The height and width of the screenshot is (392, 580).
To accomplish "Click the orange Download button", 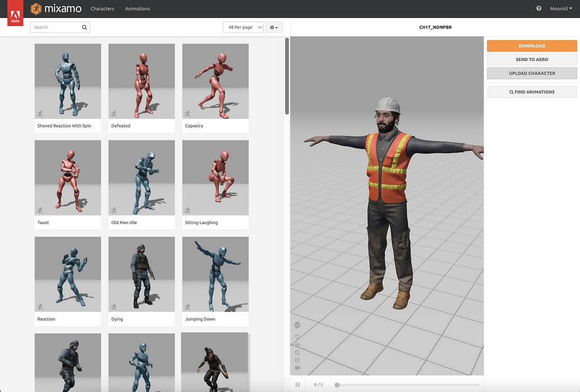I will (532, 46).
